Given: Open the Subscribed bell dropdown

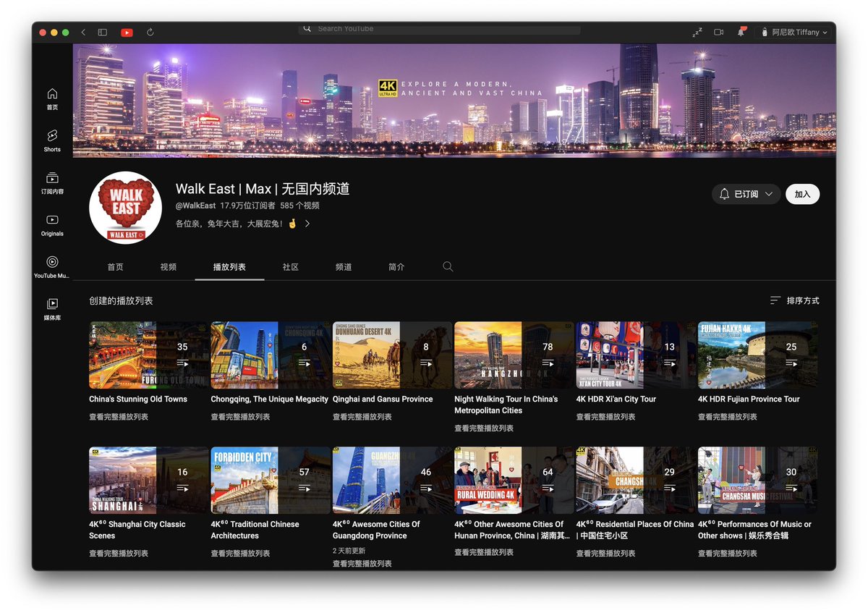Looking at the screenshot, I should [746, 194].
